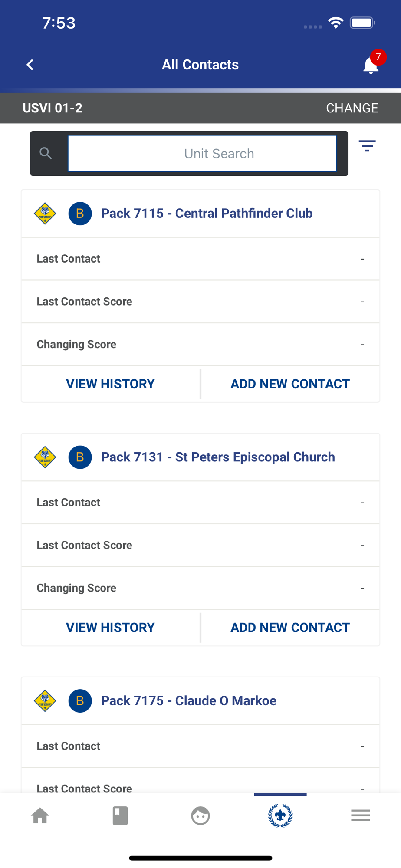This screenshot has width=401, height=868.
Task: Open the hamburger menu tab
Action: pos(361,815)
